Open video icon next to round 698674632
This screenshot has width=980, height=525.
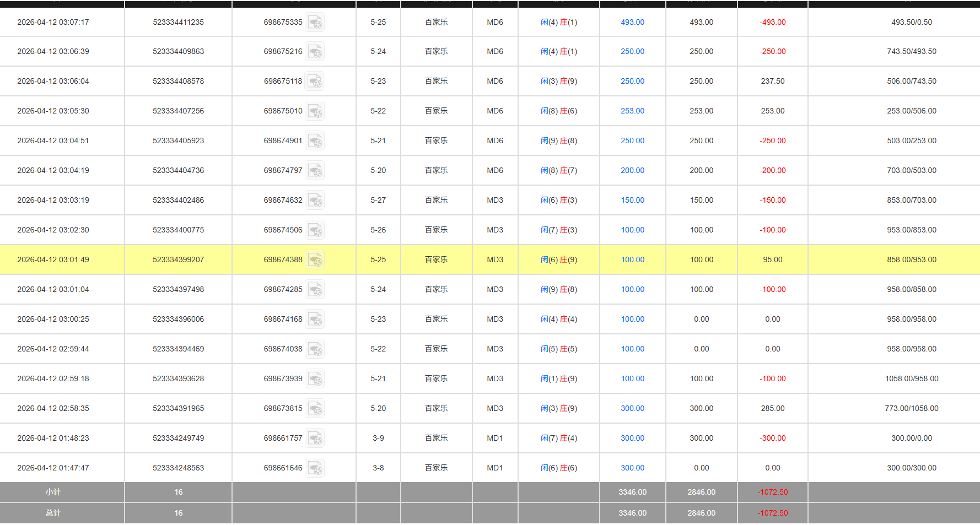pos(315,201)
